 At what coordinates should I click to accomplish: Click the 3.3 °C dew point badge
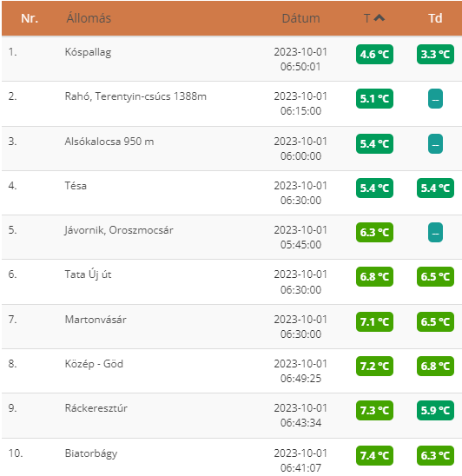tap(435, 55)
